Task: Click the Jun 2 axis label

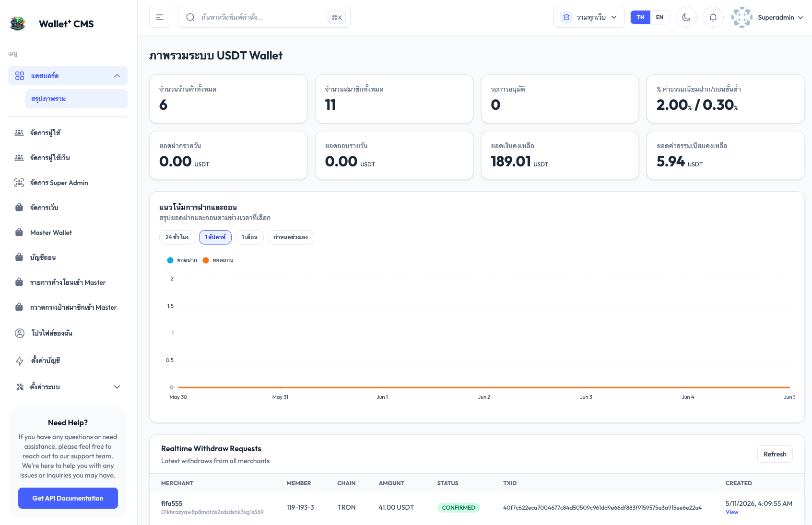Action: tap(484, 397)
